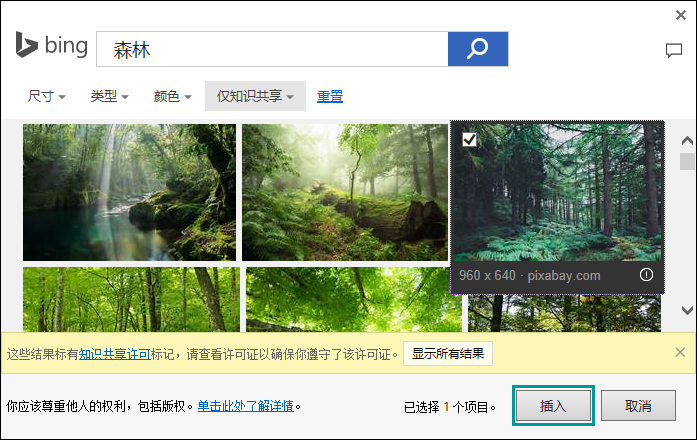Open the 仅知识共享 license filter dropdown
697x440 pixels.
point(255,97)
